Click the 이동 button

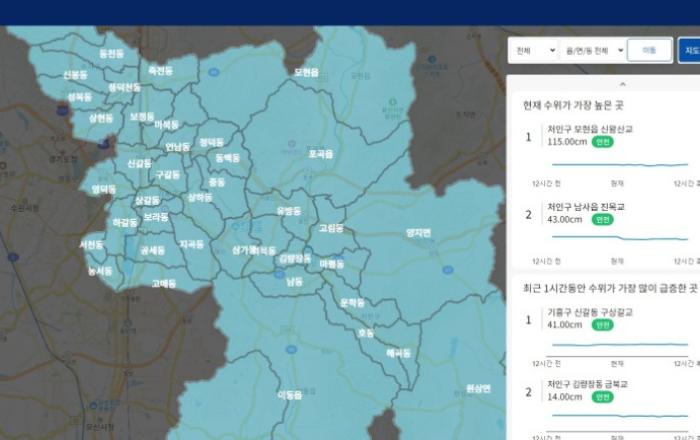649,50
